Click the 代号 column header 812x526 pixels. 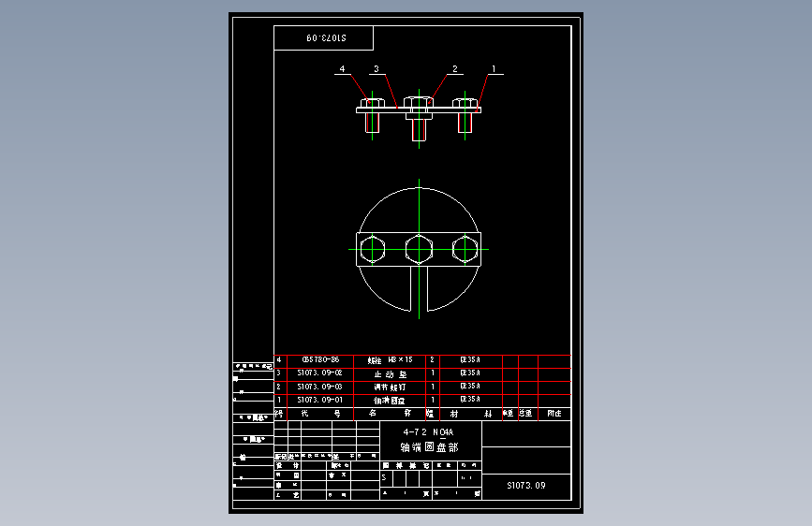click(320, 413)
